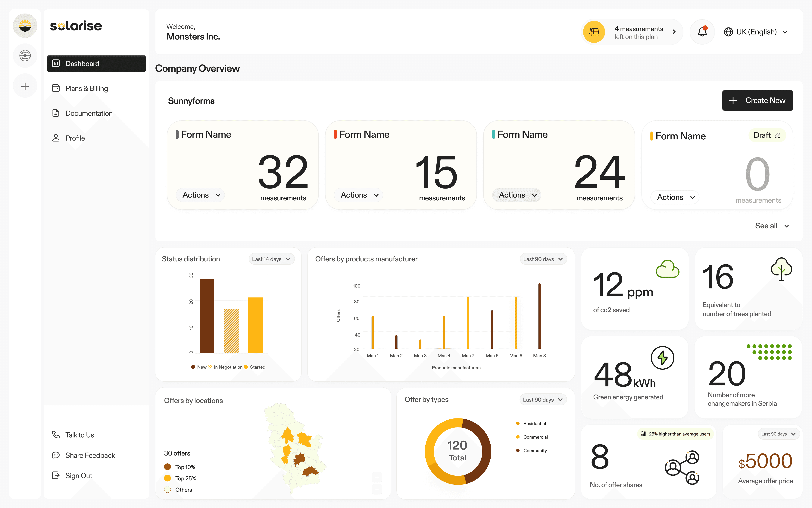Click the tree icon on trees planted card
Image resolution: width=812 pixels, height=508 pixels.
click(x=782, y=269)
